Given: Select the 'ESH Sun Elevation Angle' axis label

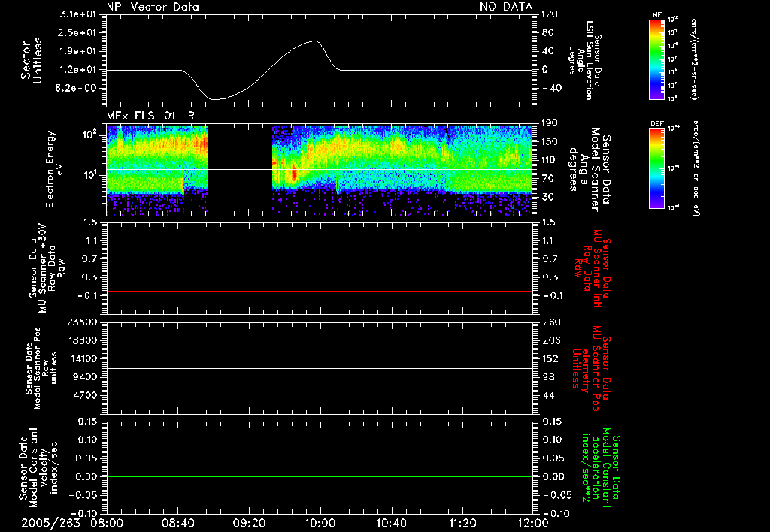Looking at the screenshot, I should (x=585, y=60).
